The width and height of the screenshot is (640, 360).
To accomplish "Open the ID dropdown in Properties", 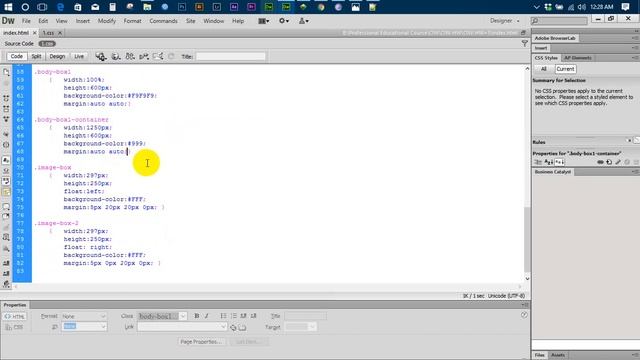I will point(84,327).
